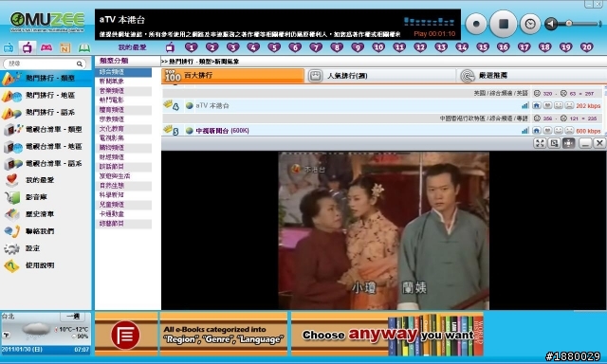Click the channel list scrollbar
This screenshot has width=607, height=364.
(605, 110)
